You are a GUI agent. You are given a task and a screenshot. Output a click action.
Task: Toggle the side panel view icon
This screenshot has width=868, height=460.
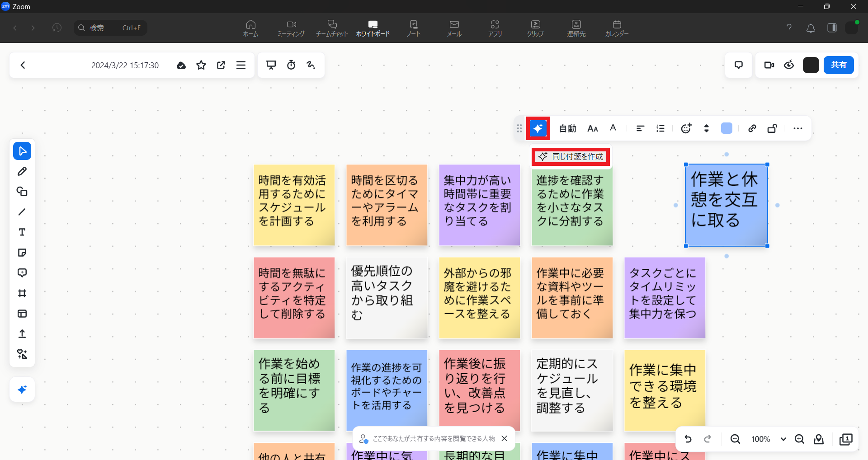pyautogui.click(x=832, y=28)
